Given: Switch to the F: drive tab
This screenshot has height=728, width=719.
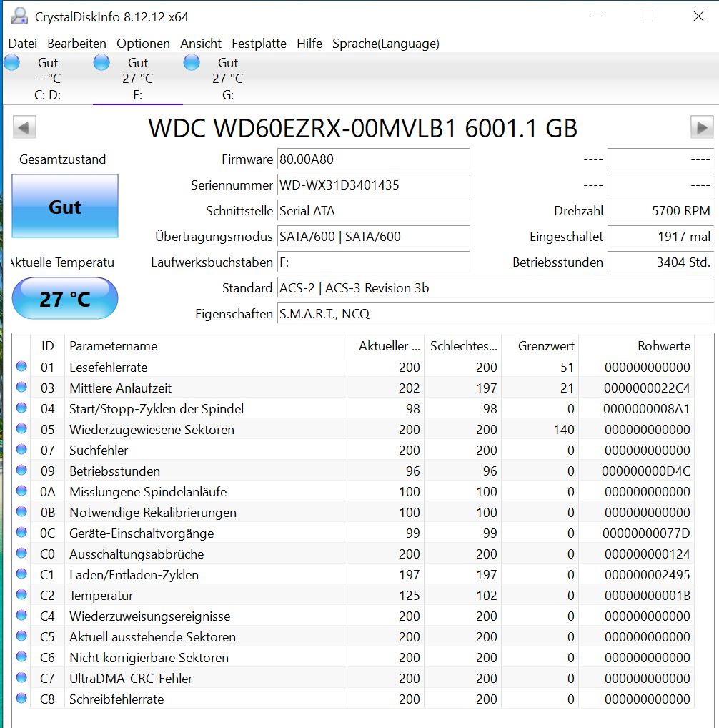Looking at the screenshot, I should click(137, 79).
